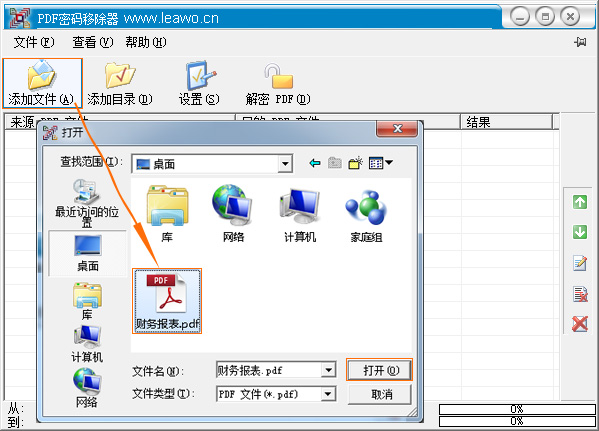The image size is (599, 431).
Task: Click the edit document pencil icon
Action: (580, 263)
